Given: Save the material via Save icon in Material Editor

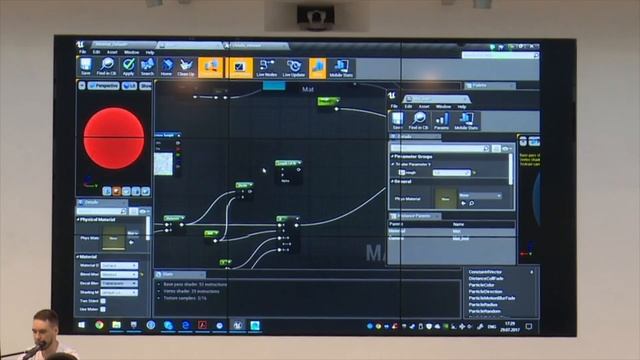Looking at the screenshot, I should (85, 67).
